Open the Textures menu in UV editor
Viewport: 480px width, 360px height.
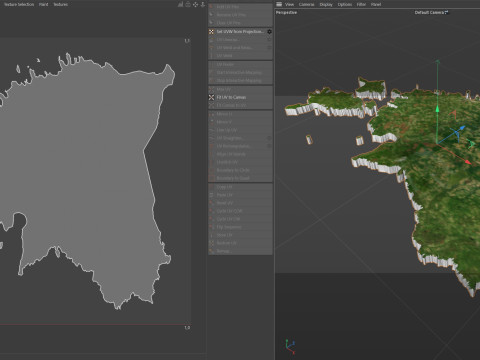coord(61,4)
